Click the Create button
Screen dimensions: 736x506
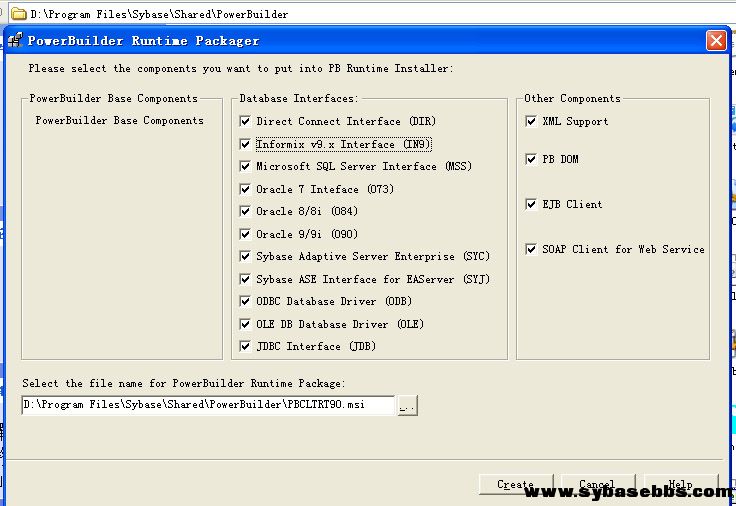click(x=516, y=484)
